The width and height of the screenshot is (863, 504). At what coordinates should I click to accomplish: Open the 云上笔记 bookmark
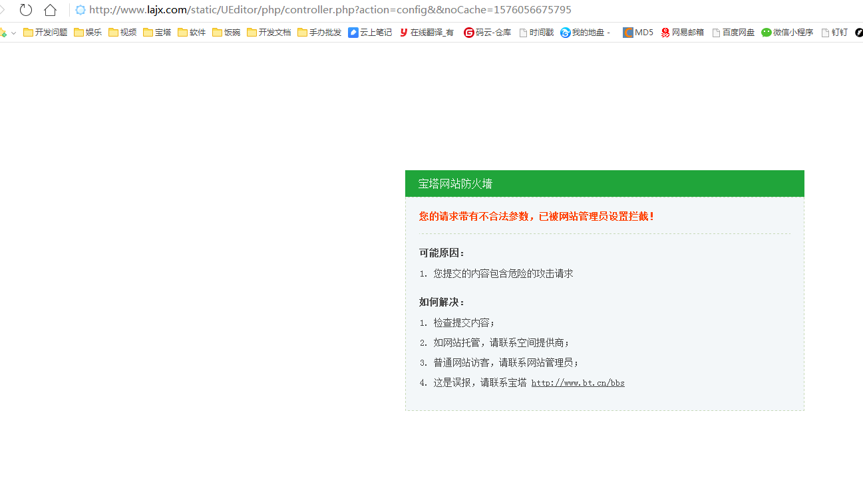point(370,32)
